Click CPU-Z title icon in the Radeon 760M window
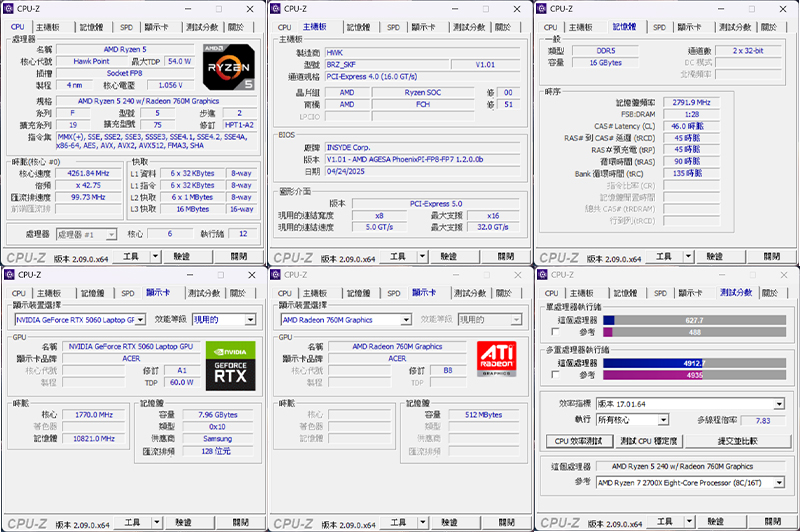This screenshot has width=800, height=532. point(276,274)
